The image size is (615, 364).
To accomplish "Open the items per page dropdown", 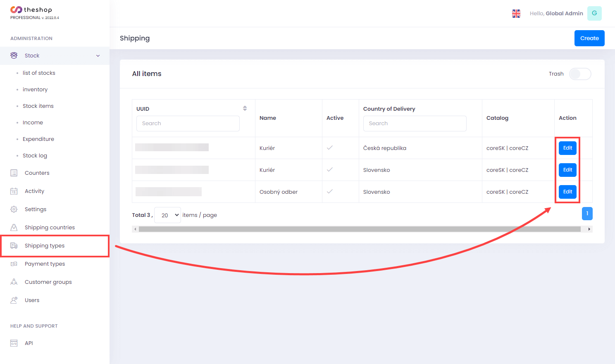I will [x=167, y=215].
